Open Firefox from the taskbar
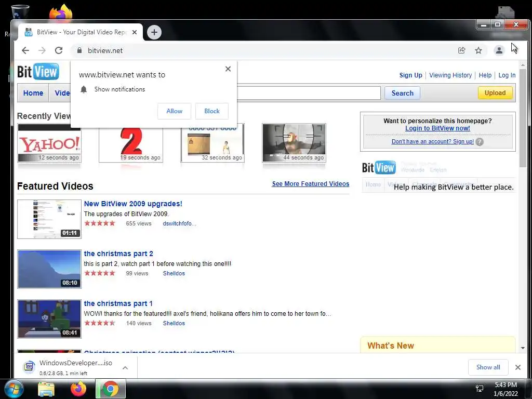This screenshot has height=399, width=532. (x=78, y=389)
